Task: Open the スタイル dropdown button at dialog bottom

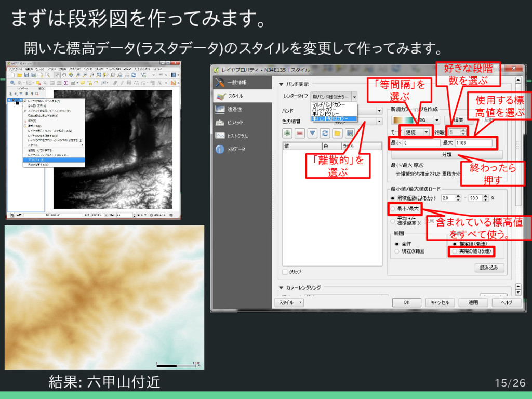Action: pyautogui.click(x=289, y=303)
